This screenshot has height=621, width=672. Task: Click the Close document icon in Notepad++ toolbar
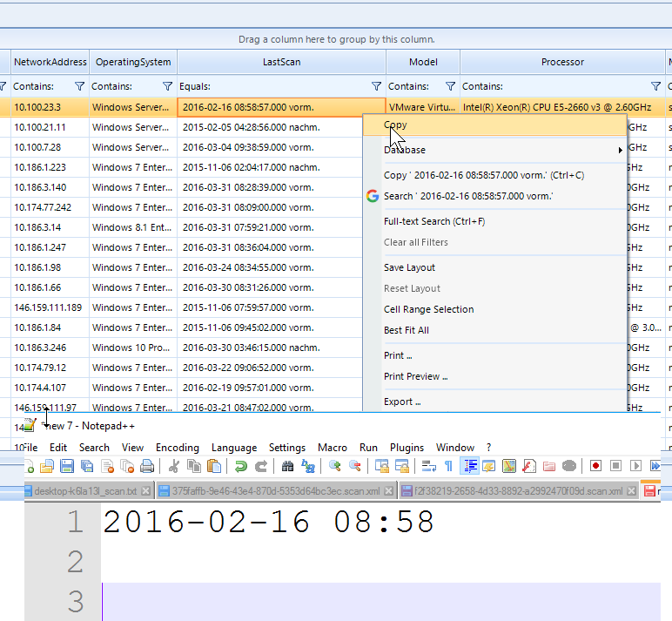point(107,466)
